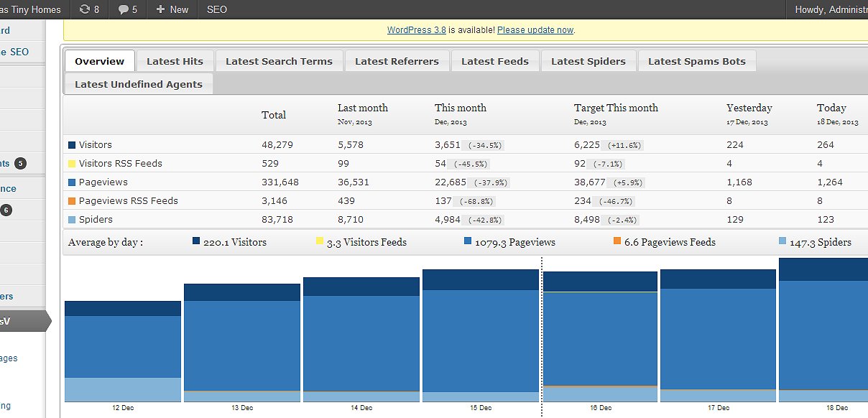View the Latest Undefined Agents tab
Screen dimensions: 868x418
pos(139,84)
